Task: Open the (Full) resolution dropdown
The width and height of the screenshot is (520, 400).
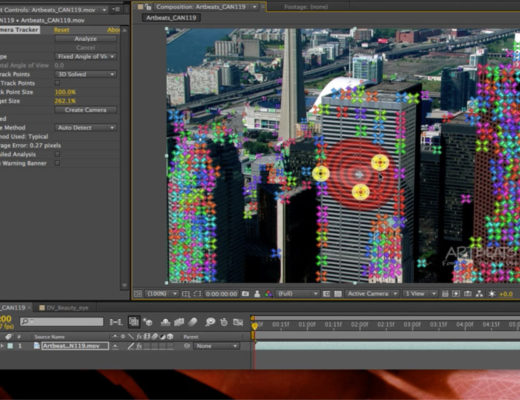Action: point(297,294)
